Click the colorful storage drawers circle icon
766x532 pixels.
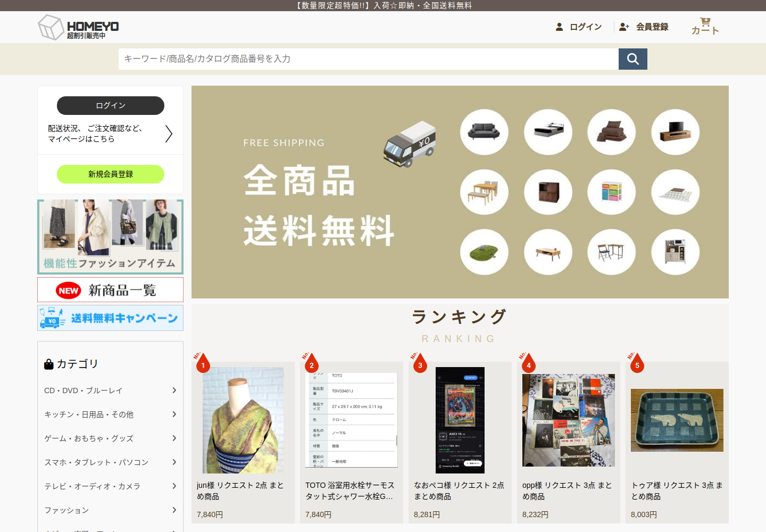(x=612, y=192)
